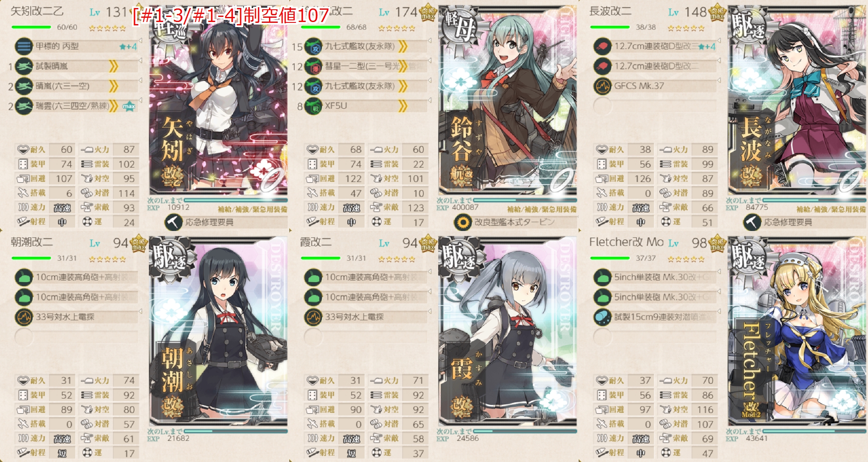
Task: Click the 晴嵐(六三一空) equipment name
Action: pyautogui.click(x=63, y=86)
